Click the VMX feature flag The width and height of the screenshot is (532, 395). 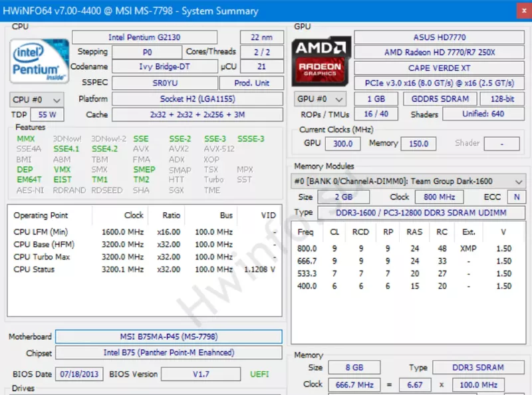click(x=62, y=170)
